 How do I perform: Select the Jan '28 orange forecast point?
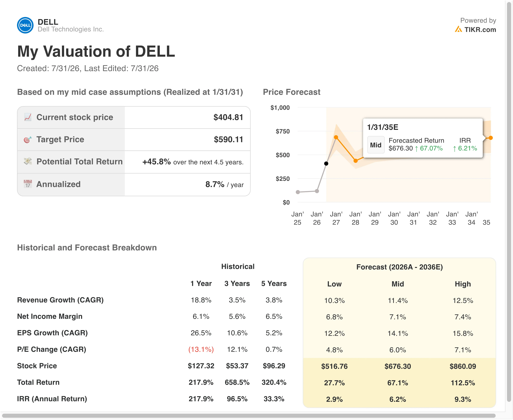coord(356,161)
